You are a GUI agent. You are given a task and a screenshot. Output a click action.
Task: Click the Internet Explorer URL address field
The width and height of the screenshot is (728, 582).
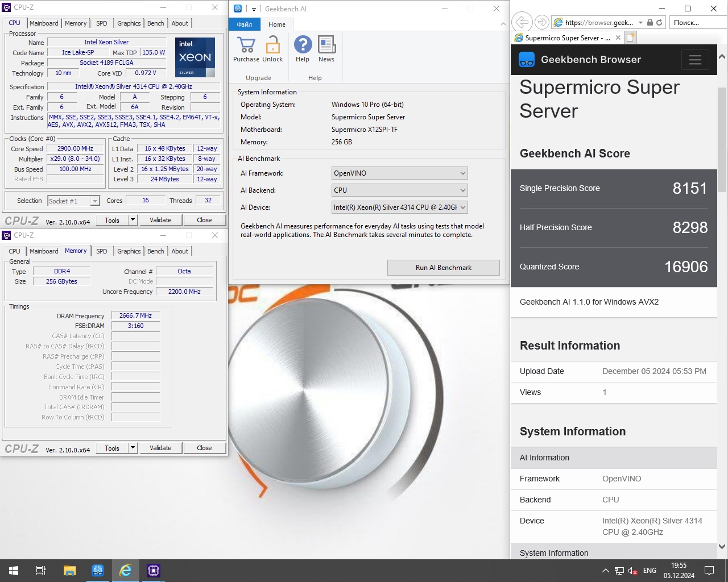(x=599, y=22)
